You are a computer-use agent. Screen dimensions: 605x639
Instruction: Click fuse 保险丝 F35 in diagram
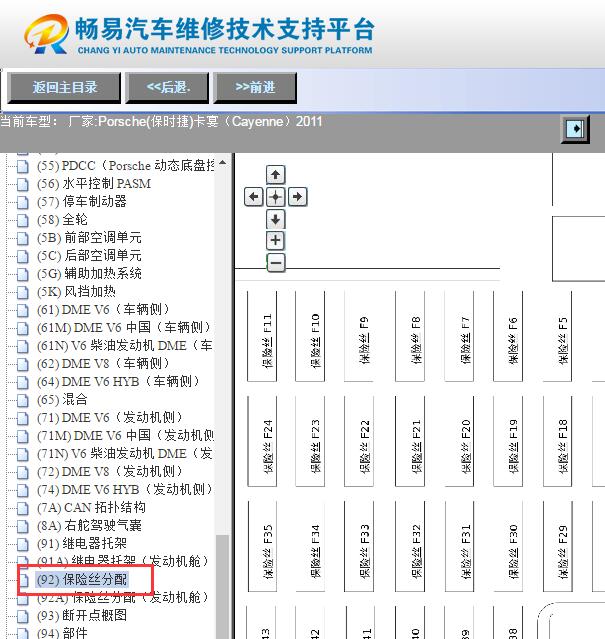262,546
